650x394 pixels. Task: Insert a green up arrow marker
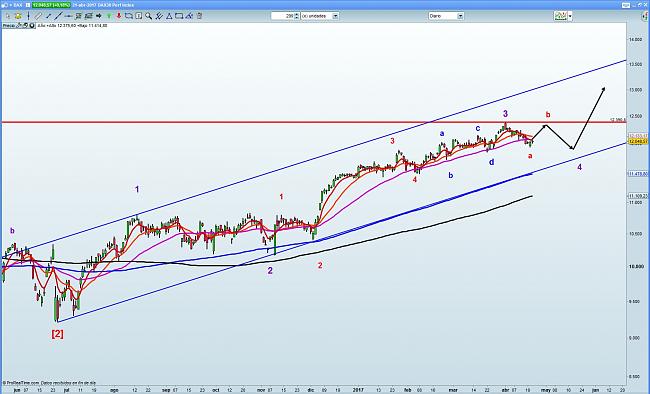click(109, 16)
